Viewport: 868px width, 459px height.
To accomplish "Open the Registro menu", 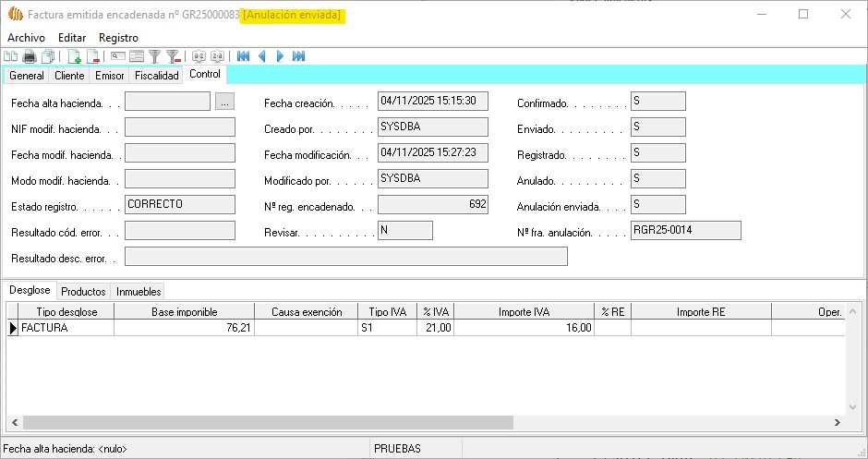I will point(118,38).
